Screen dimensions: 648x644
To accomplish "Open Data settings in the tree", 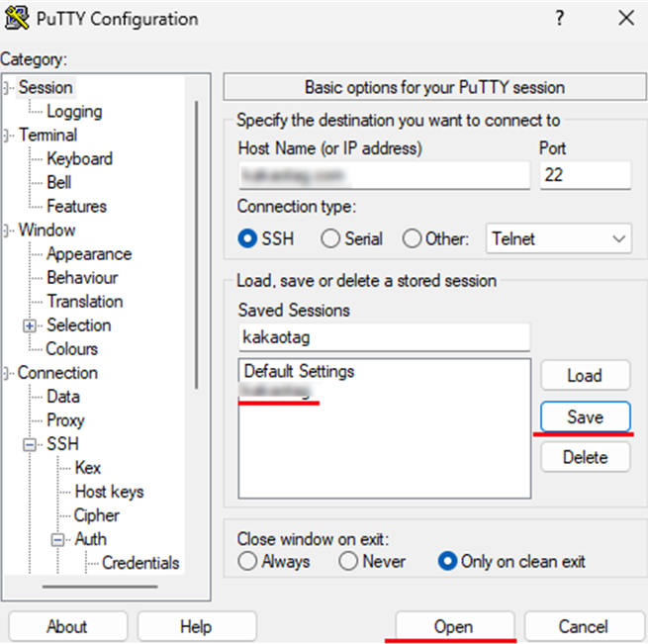I will point(63,397).
